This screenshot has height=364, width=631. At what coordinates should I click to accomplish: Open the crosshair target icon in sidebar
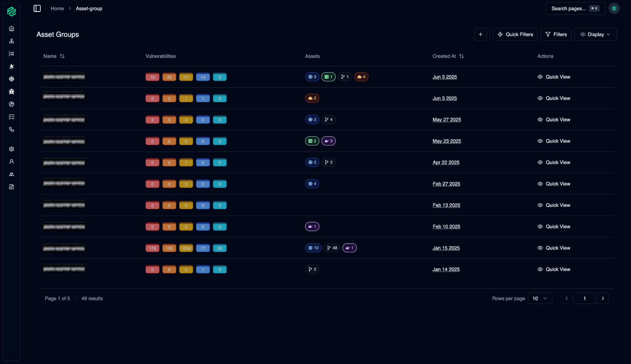12,79
